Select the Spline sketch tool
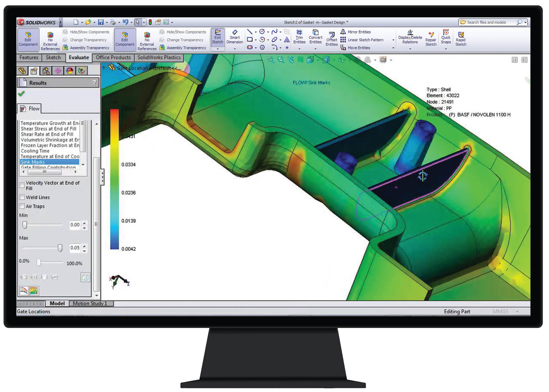This screenshot has height=392, width=549. [x=274, y=32]
